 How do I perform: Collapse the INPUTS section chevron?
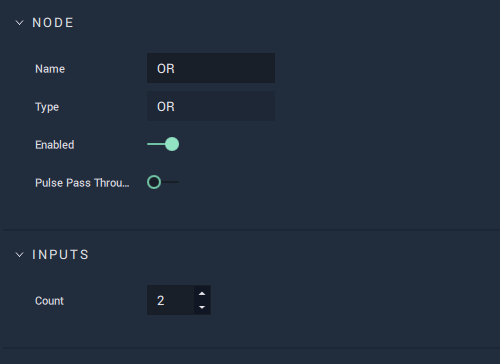(x=20, y=255)
